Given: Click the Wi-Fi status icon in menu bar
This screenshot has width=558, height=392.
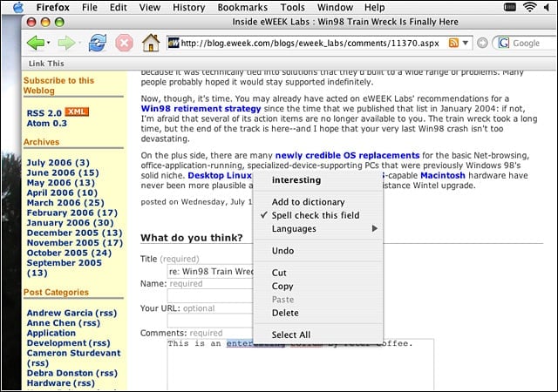Looking at the screenshot, I should pyautogui.click(x=529, y=7).
